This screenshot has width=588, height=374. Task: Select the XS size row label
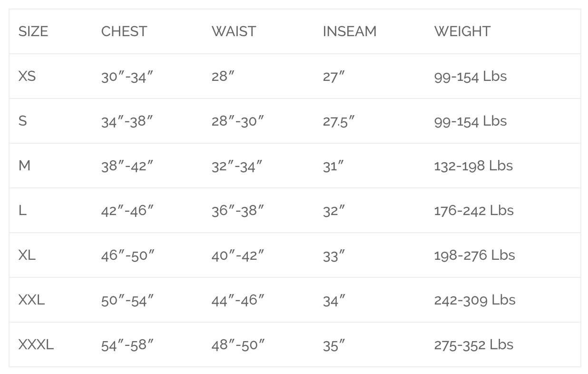tap(27, 76)
